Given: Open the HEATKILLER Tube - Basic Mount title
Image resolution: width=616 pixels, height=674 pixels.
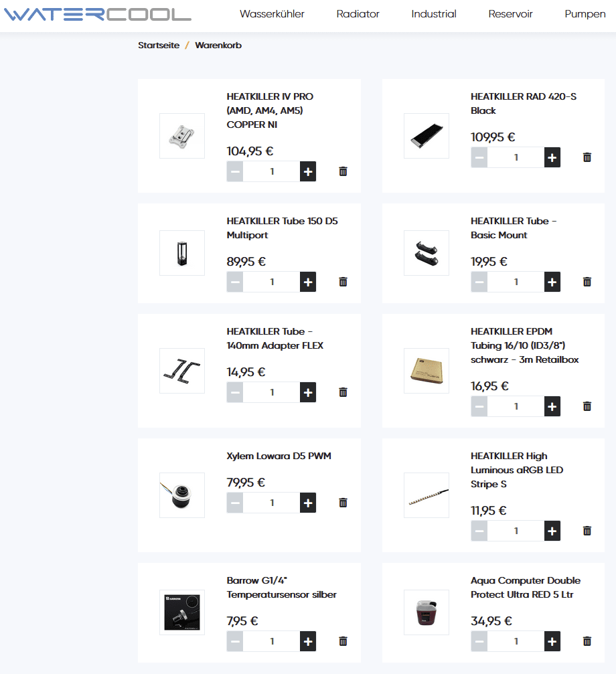Looking at the screenshot, I should (x=514, y=228).
